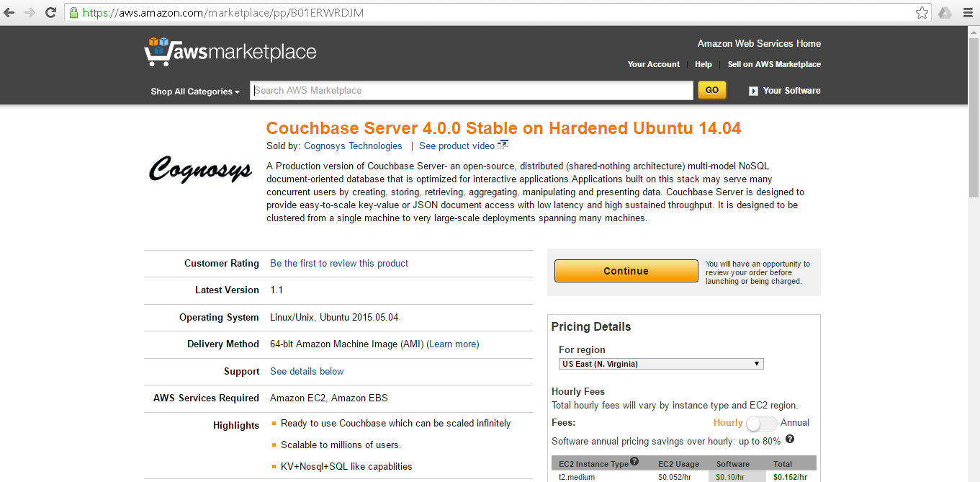Viewport: 980px width, 482px height.
Task: Open product video via external-link icon
Action: (503, 144)
